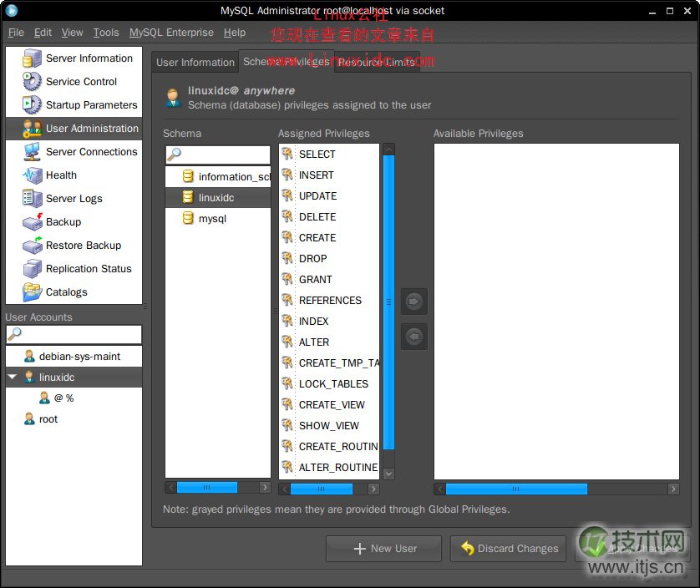Select mysql schema database icon

click(188, 218)
